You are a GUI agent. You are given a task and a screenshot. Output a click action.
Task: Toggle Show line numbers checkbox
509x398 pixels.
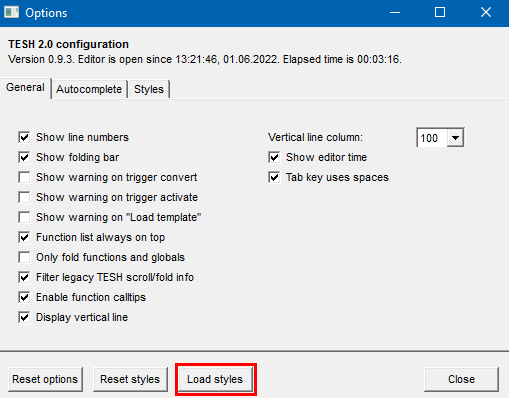[x=24, y=137]
